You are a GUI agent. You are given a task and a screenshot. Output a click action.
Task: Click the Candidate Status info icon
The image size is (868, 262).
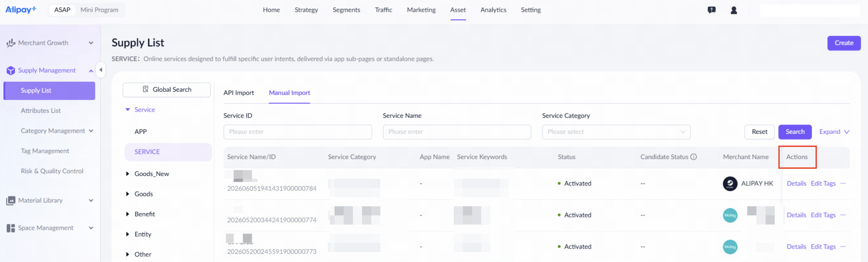click(693, 157)
